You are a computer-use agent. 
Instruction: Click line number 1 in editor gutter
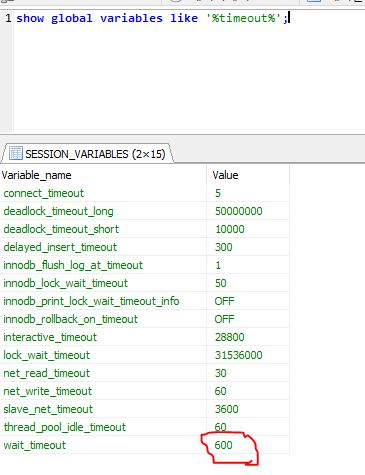8,18
